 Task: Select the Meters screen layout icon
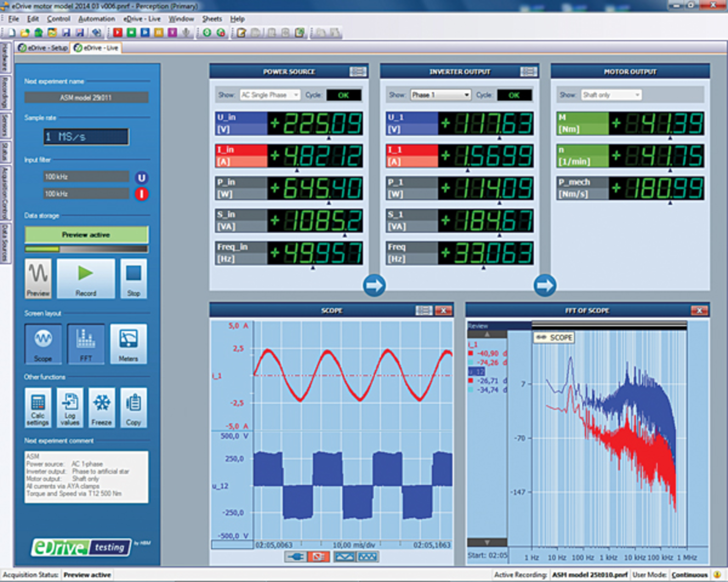129,344
